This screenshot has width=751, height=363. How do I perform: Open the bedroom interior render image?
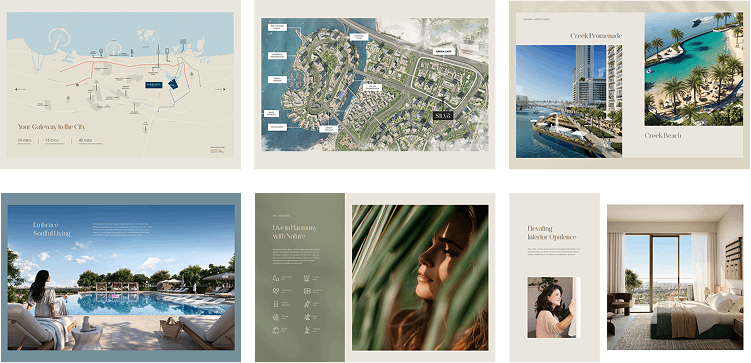point(675,277)
